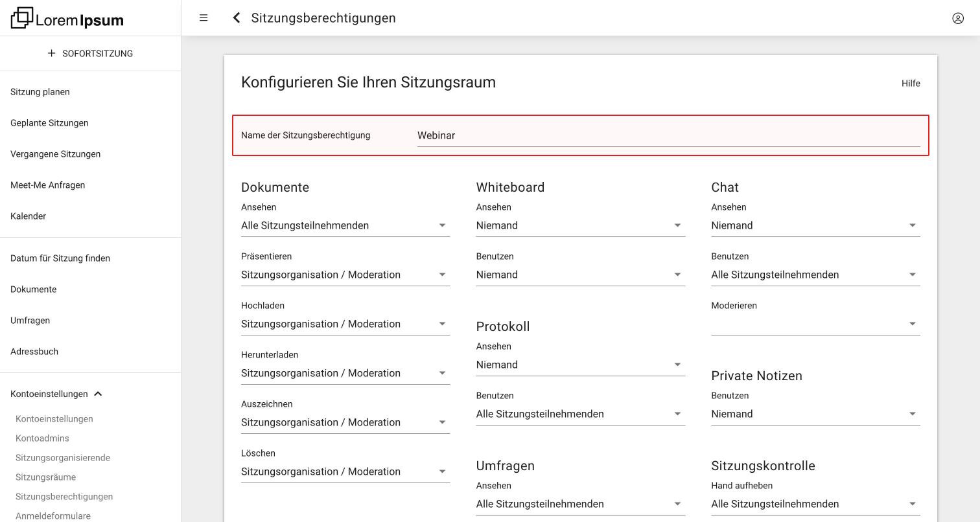Open Chat Benutzen dropdown

(x=815, y=275)
